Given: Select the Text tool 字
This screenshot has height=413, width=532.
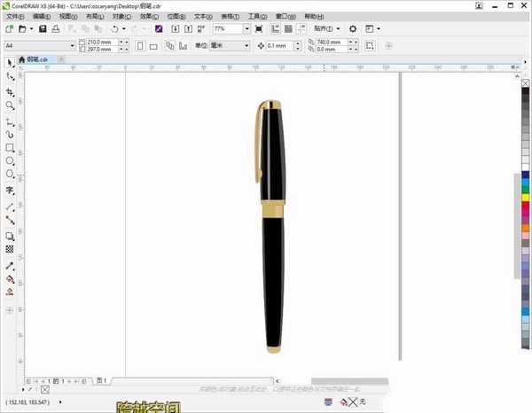Looking at the screenshot, I should click(10, 191).
